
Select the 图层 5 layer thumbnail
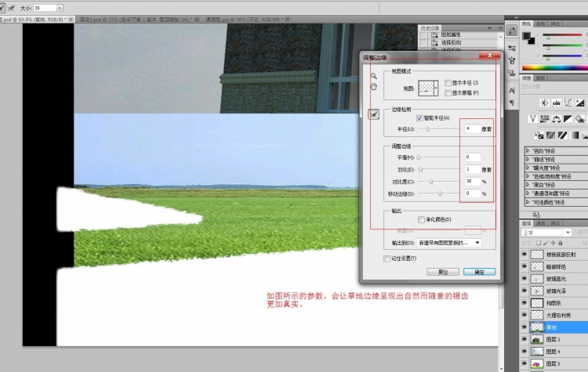[537, 363]
